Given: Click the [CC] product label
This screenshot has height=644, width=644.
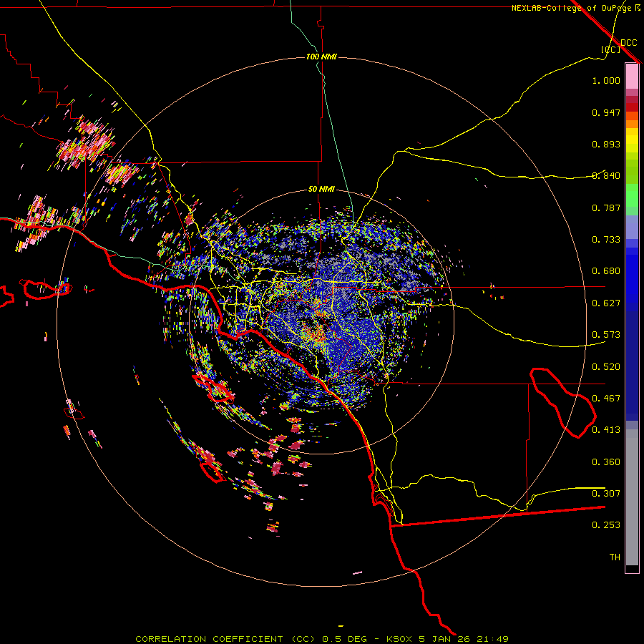Looking at the screenshot, I should coord(610,49).
